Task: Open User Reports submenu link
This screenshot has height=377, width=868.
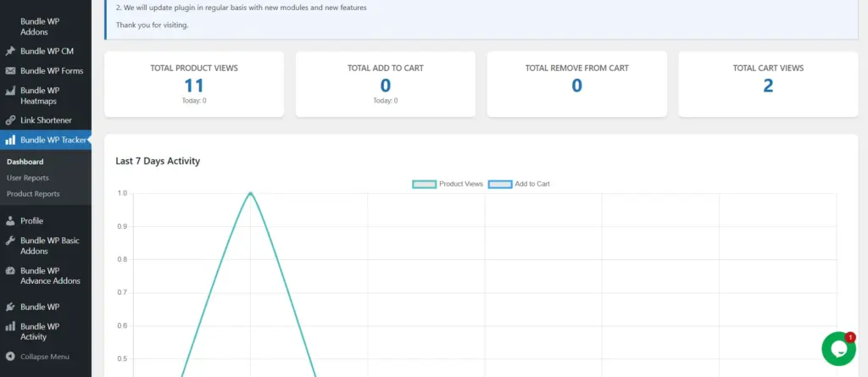Action: pyautogui.click(x=28, y=178)
